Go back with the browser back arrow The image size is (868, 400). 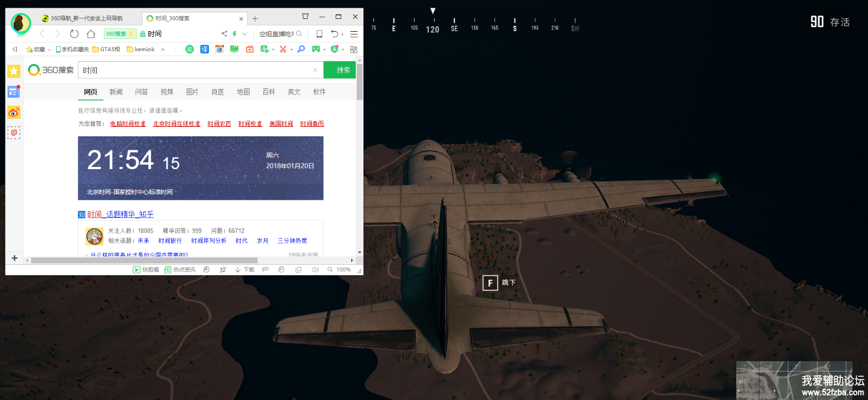pyautogui.click(x=42, y=34)
